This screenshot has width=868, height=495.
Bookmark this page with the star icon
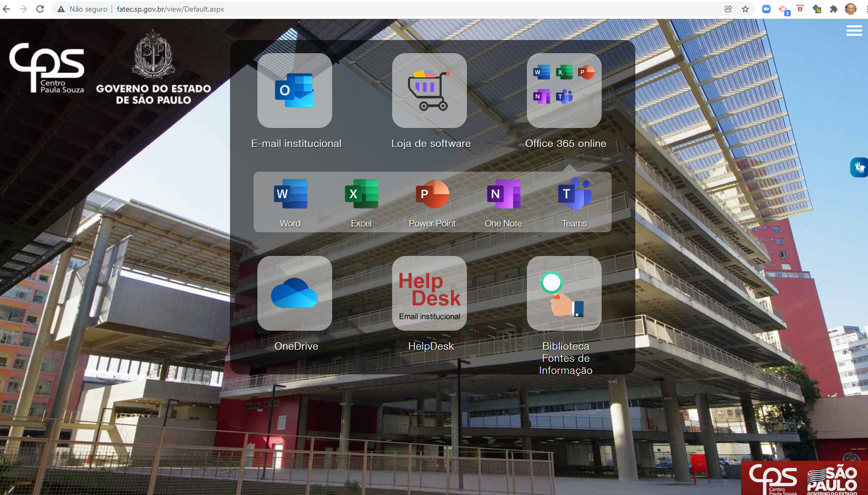click(x=745, y=9)
